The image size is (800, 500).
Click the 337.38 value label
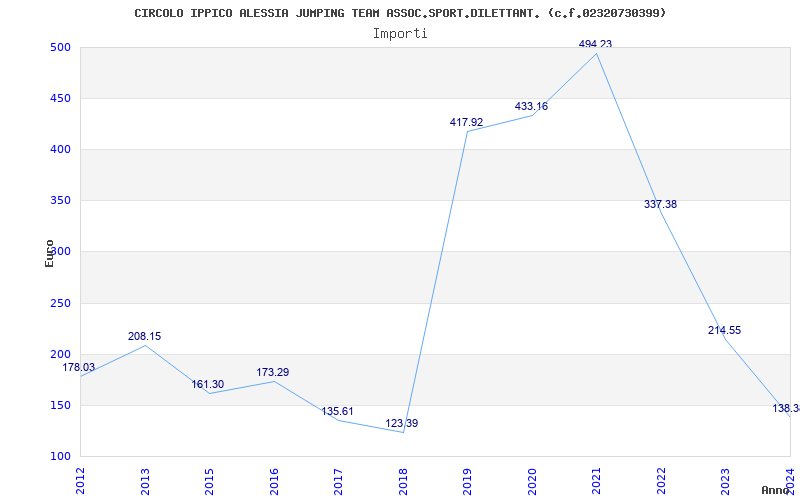pos(660,205)
